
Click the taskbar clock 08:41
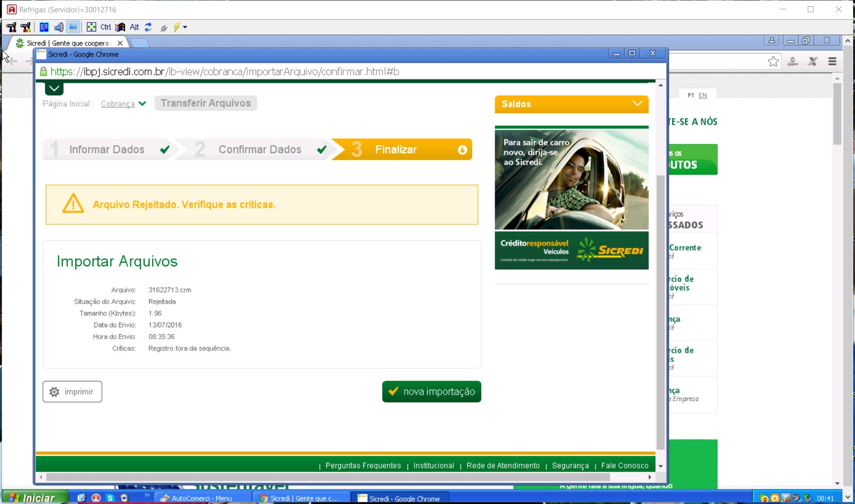click(825, 499)
